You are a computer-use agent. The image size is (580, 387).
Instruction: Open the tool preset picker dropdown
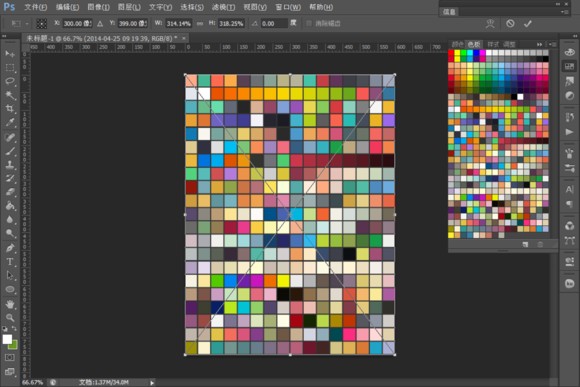click(27, 24)
